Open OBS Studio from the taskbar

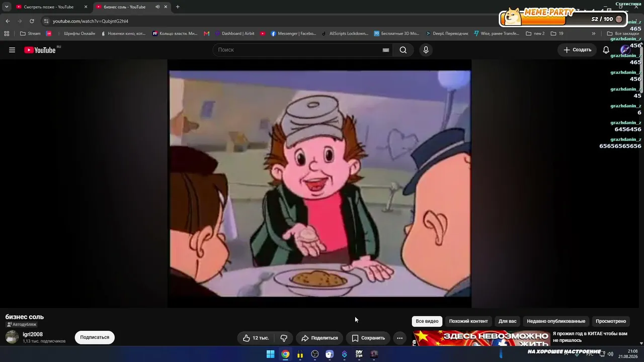pyautogui.click(x=315, y=354)
